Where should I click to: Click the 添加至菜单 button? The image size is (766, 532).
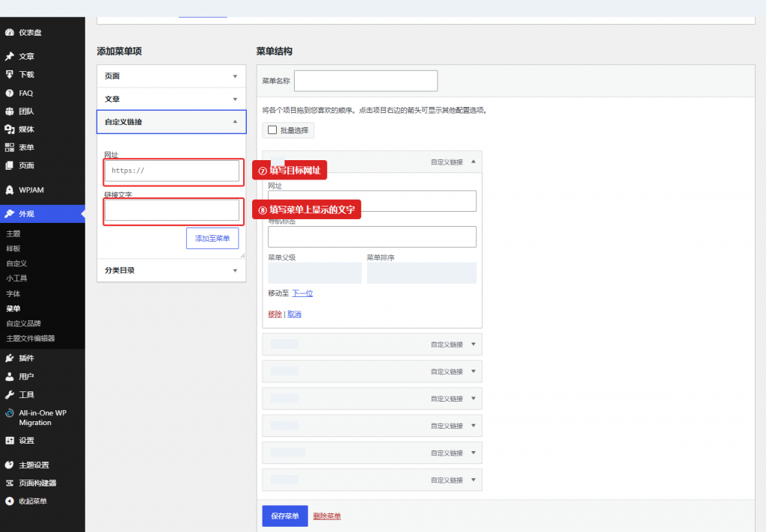click(212, 239)
